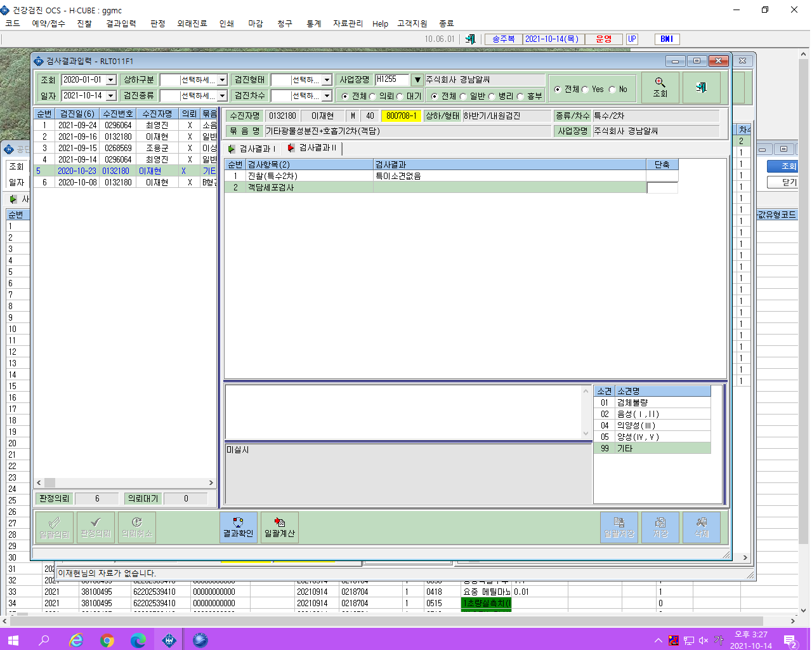This screenshot has height=650, width=812.
Task: Select the 양성(IV,V) finding row
Action: tap(652, 437)
